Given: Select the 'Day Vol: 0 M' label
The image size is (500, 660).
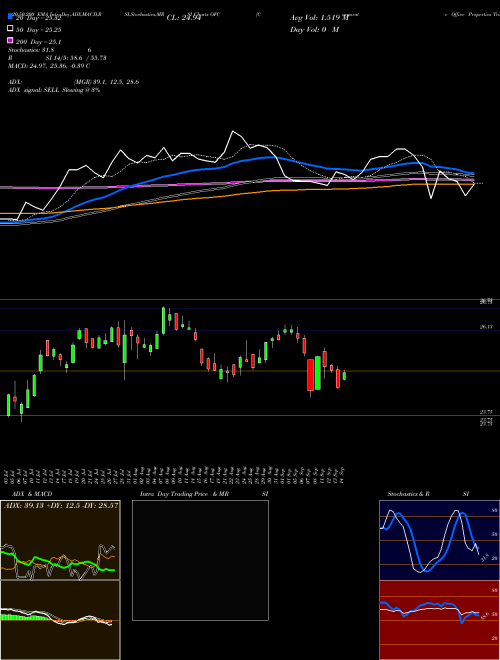Looking at the screenshot, I should [x=314, y=29].
